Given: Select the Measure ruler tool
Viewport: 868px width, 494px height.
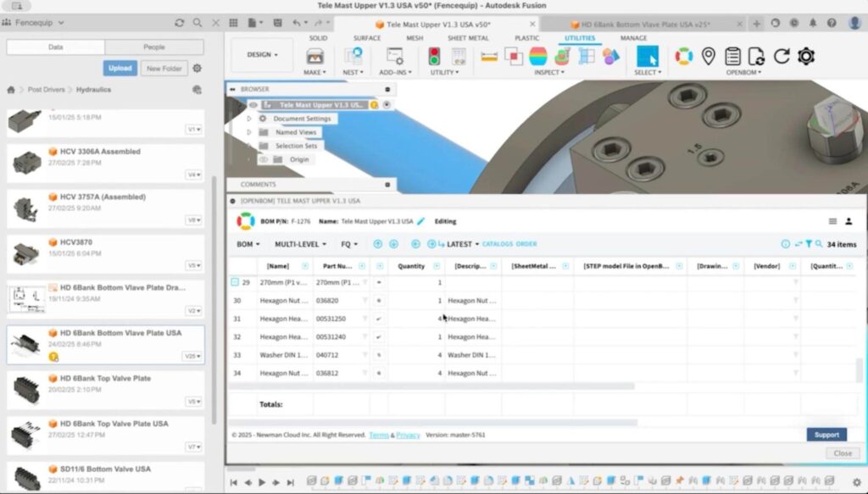Looking at the screenshot, I should click(489, 57).
